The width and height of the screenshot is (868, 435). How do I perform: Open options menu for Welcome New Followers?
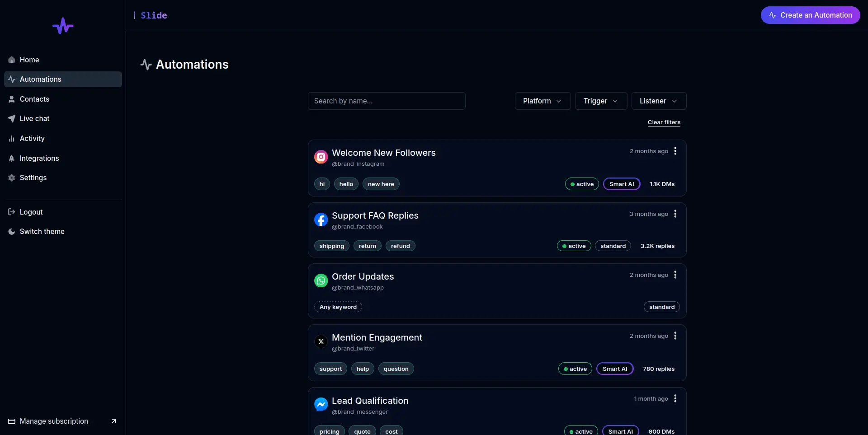[x=675, y=151]
